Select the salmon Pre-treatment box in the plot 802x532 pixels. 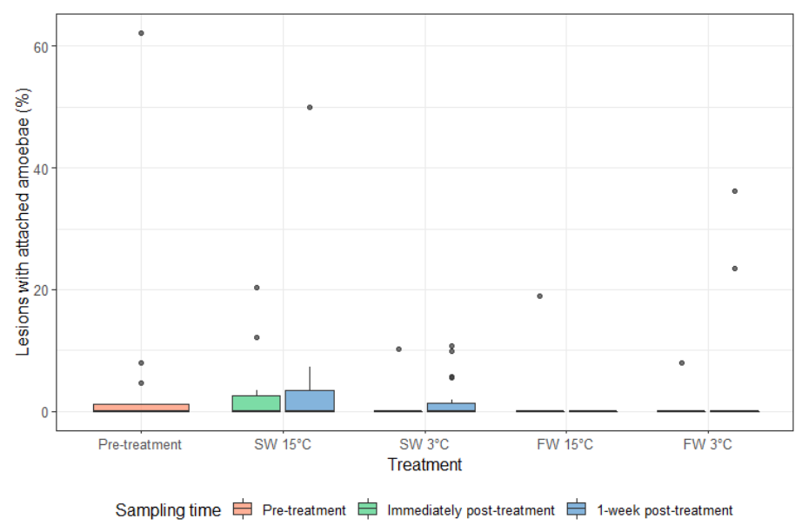(x=141, y=408)
